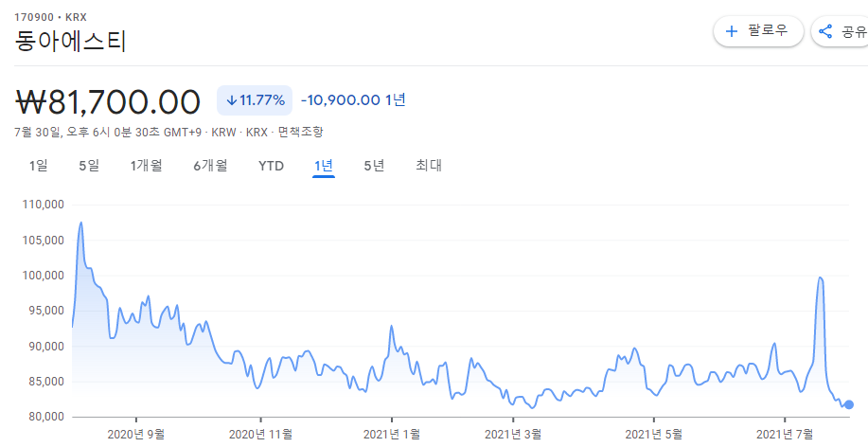Click the -10,900.00 1년 change text
This screenshot has width=868, height=447.
click(353, 100)
